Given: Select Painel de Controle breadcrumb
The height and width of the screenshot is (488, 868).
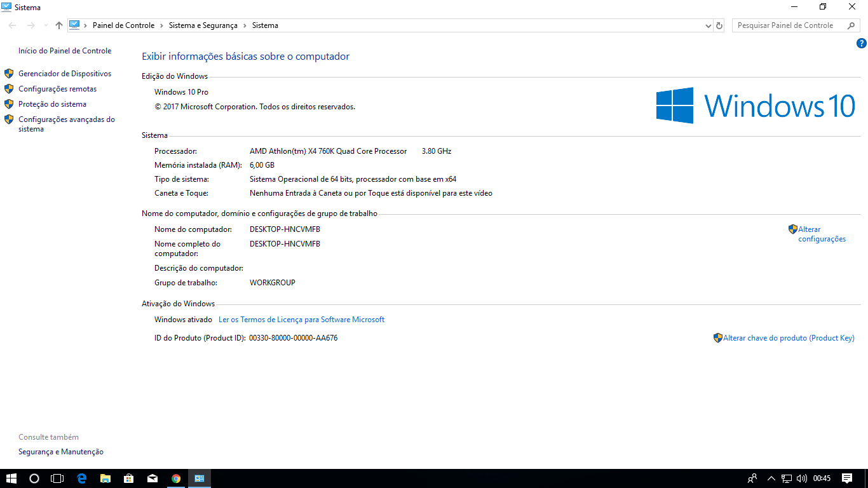Looking at the screenshot, I should click(x=123, y=25).
